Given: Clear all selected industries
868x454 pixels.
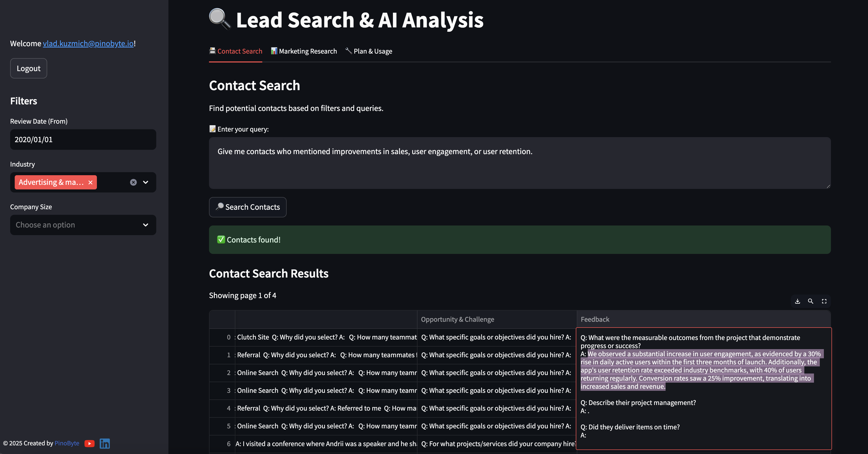Looking at the screenshot, I should 133,183.
